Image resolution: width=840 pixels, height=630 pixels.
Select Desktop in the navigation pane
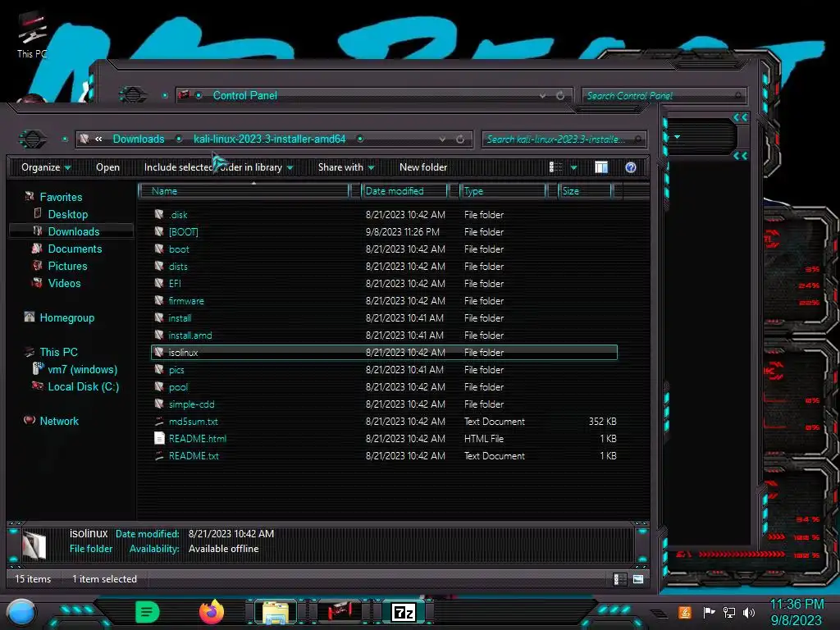68,214
